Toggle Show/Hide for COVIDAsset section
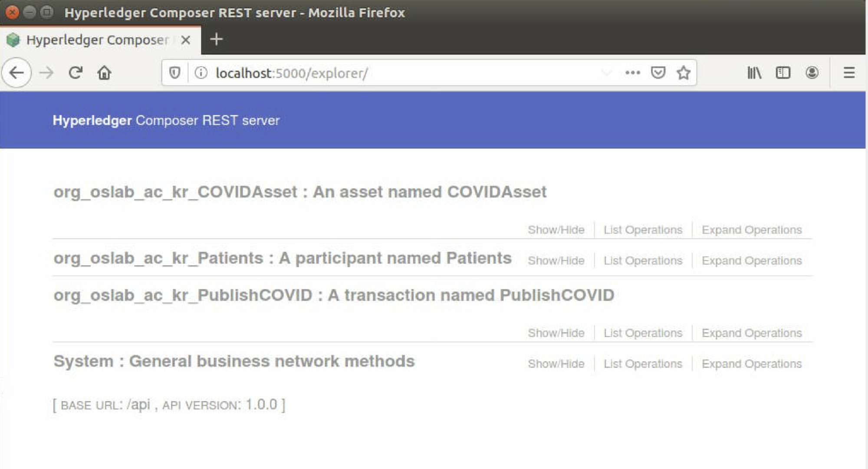Screen dimensions: 868x469 point(556,230)
